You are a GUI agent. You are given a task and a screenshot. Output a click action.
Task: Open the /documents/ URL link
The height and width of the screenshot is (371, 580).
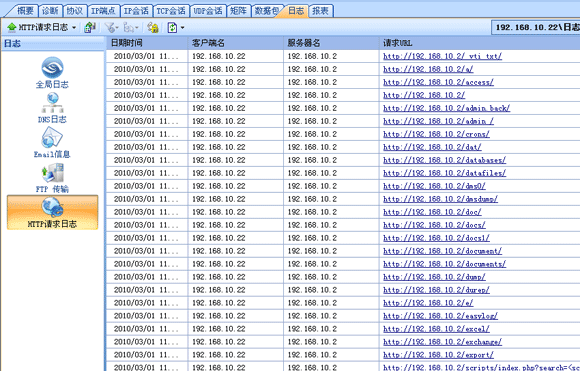click(x=445, y=264)
